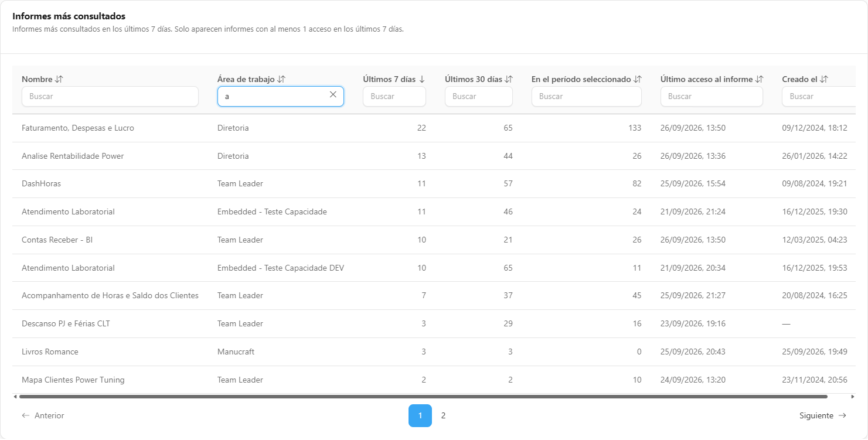Image resolution: width=868 pixels, height=440 pixels.
Task: Click Embedded - Teste Capacidade DEV cell
Action: [x=281, y=268]
